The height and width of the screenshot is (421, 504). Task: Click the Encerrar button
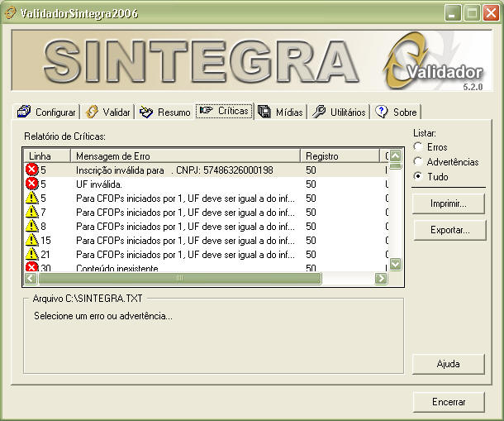(449, 402)
